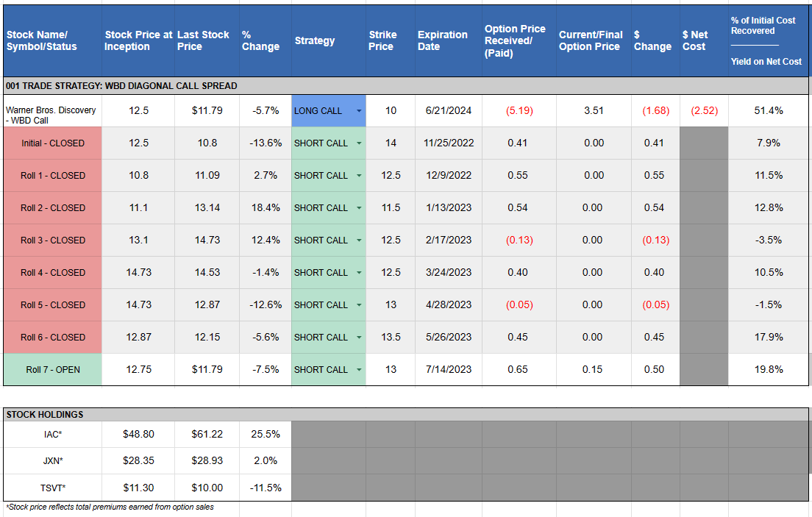Open the LONG CALL strategy dropdown arrow

click(x=359, y=111)
